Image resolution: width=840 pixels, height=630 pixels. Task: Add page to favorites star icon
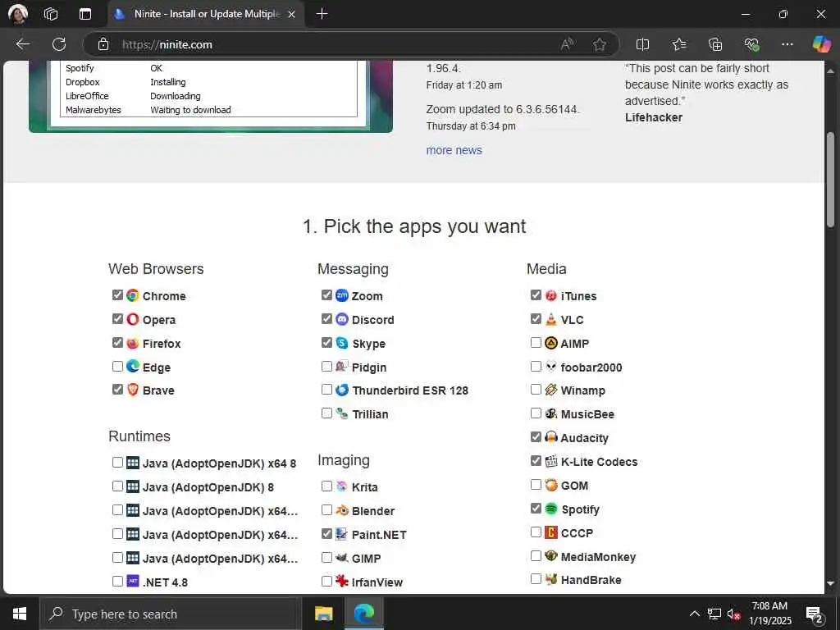[x=600, y=44]
